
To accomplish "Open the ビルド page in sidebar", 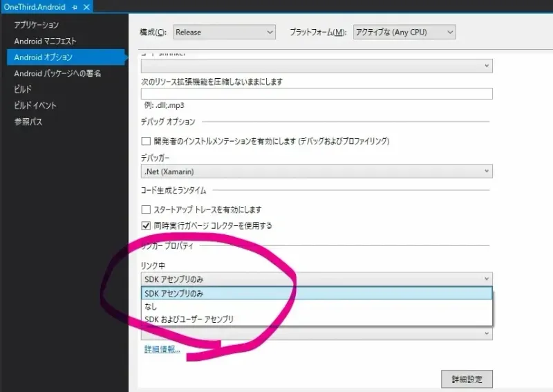I will click(x=23, y=89).
